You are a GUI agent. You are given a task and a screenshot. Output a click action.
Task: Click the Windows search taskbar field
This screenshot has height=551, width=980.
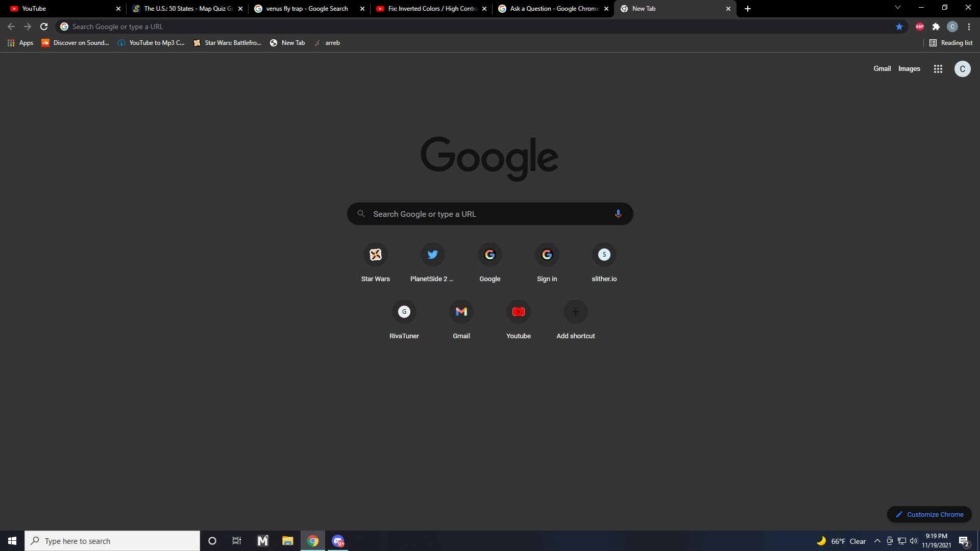pos(112,541)
